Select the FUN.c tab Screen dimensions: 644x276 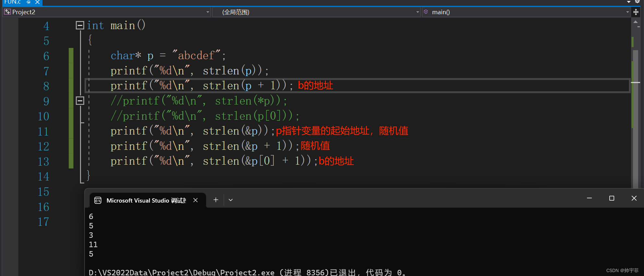13,2
